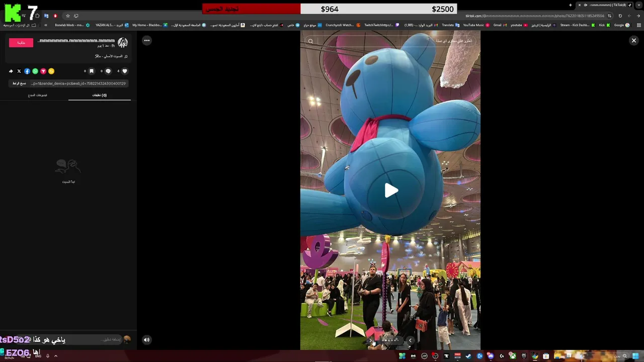Open the search bar over the photo

click(390, 41)
